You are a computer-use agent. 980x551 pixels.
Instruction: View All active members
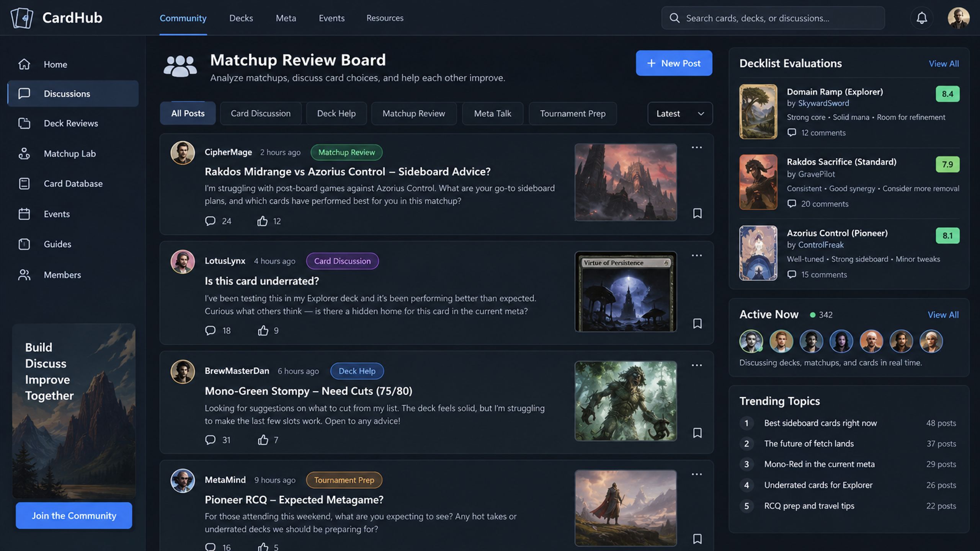click(943, 315)
